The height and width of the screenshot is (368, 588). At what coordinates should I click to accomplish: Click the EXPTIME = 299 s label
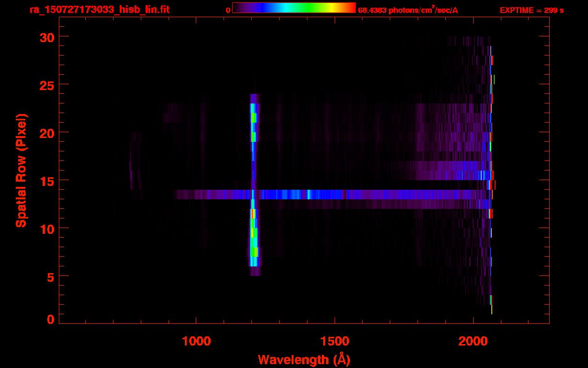[x=531, y=10]
